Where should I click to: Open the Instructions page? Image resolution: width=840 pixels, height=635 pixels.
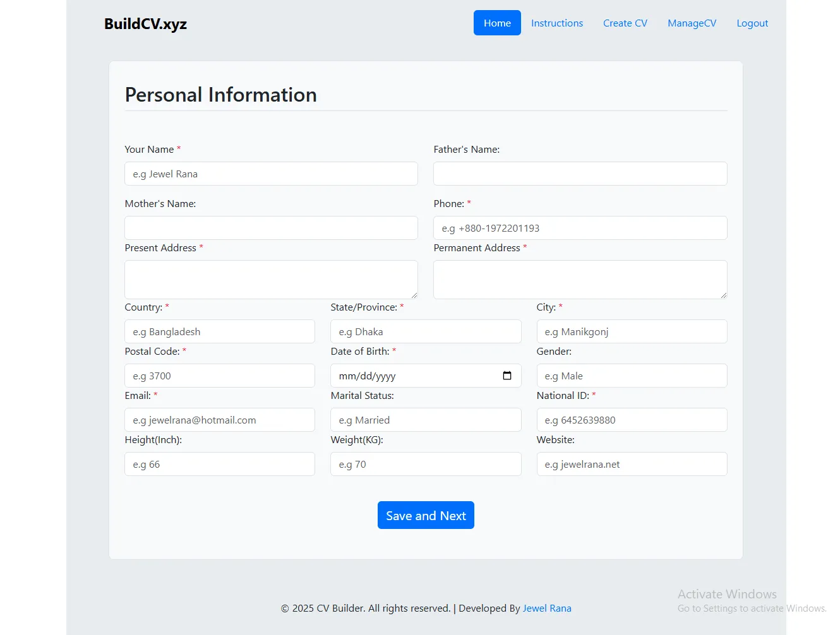(556, 23)
